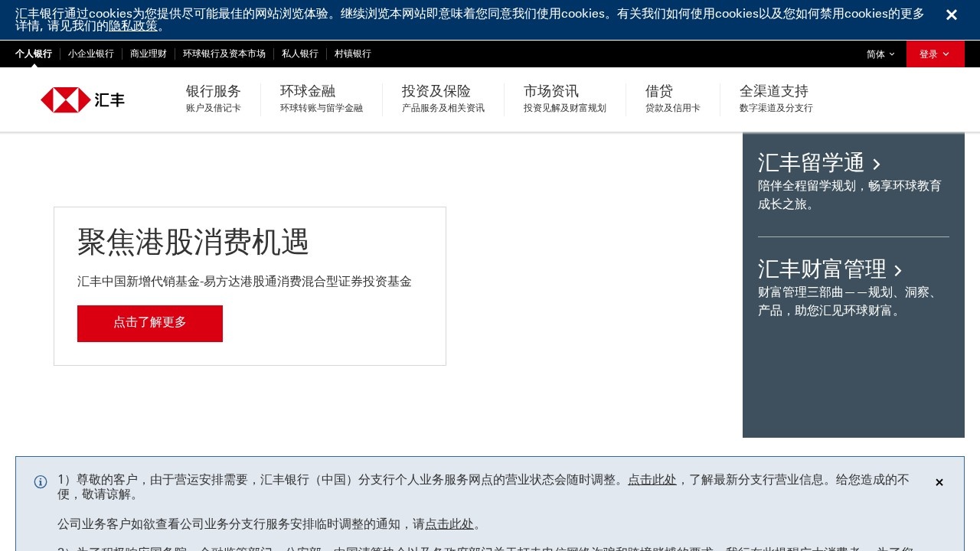Open the 隐私政策 privacy policy link
The width and height of the screenshot is (980, 551).
(x=133, y=25)
